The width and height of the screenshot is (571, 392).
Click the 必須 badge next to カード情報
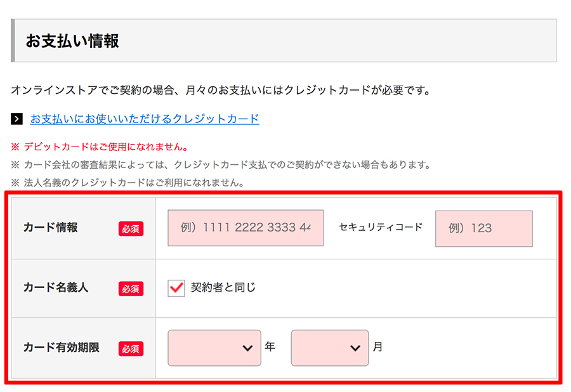pyautogui.click(x=131, y=230)
